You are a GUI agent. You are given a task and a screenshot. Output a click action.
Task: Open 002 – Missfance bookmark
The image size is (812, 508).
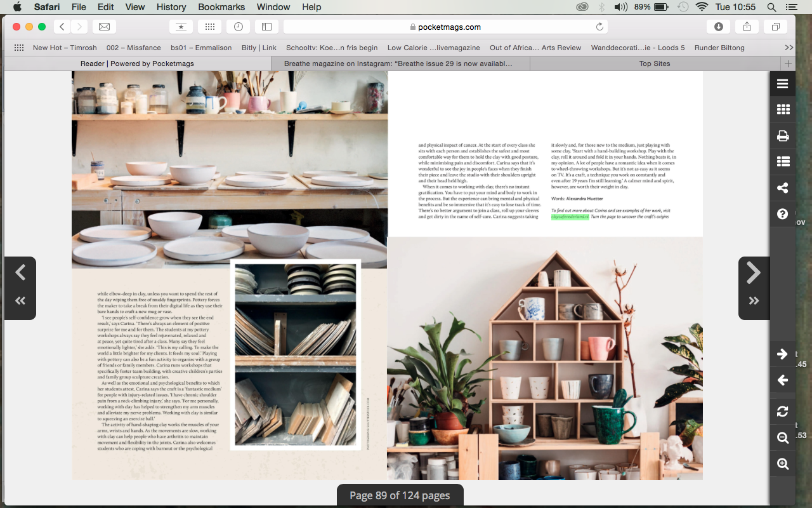(x=134, y=48)
